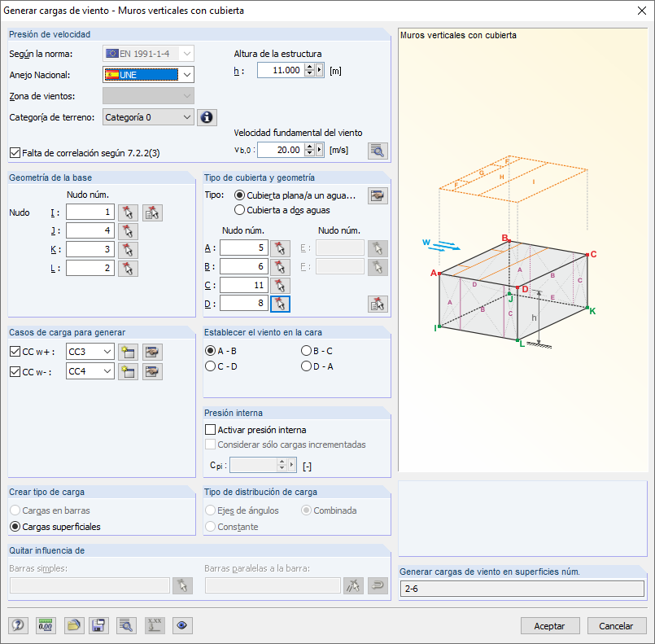Click roof node C field with 11

point(244,286)
